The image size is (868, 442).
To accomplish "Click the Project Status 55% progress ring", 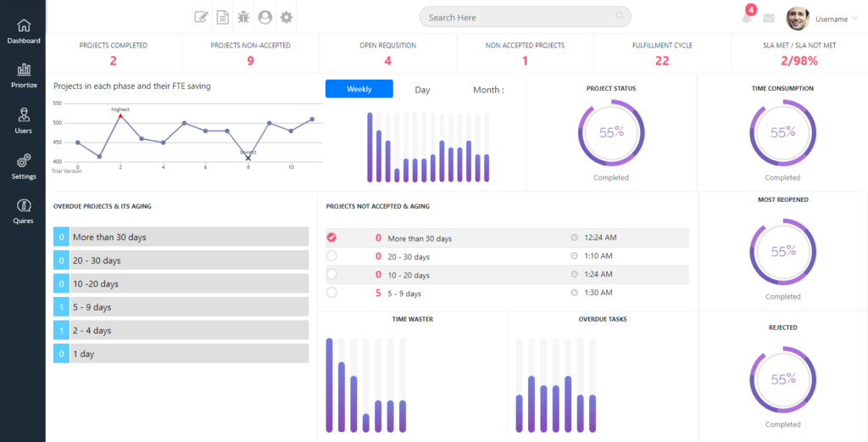I will [611, 133].
